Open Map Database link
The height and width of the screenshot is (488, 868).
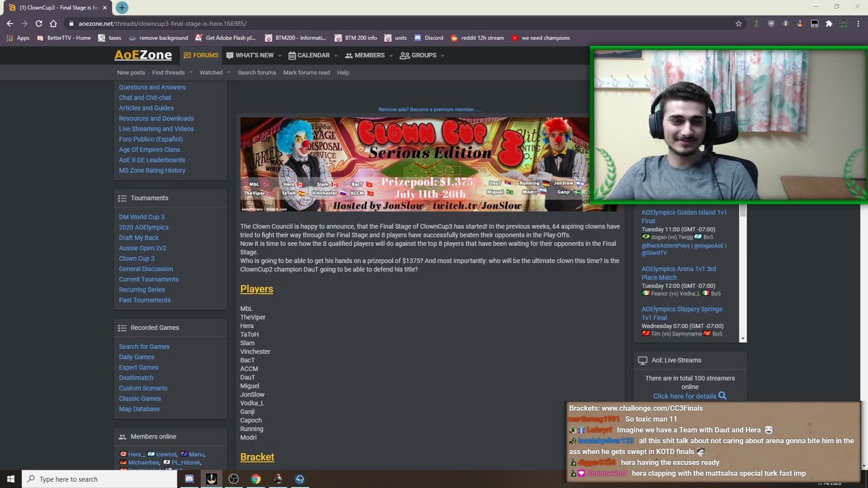click(139, 409)
